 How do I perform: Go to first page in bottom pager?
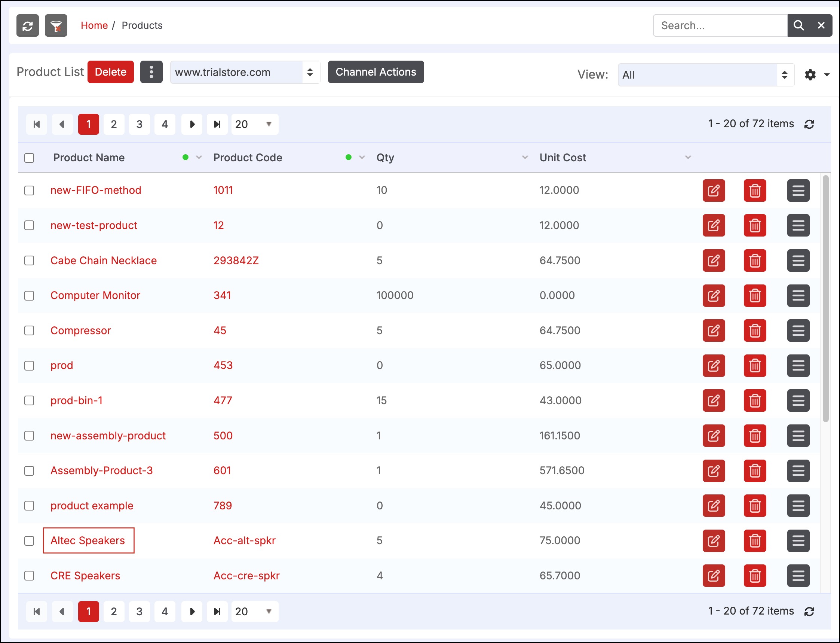tap(37, 612)
